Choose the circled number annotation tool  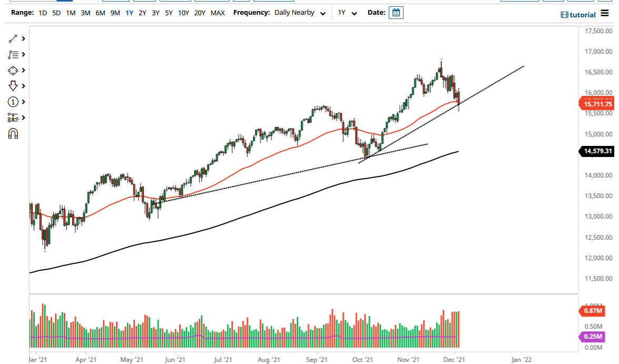(13, 102)
